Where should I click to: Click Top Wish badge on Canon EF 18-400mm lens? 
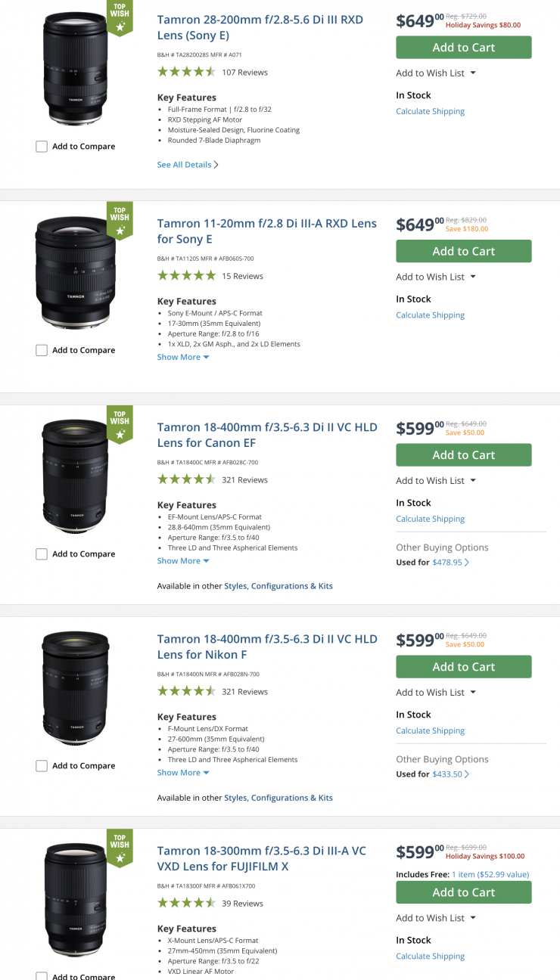pos(120,423)
